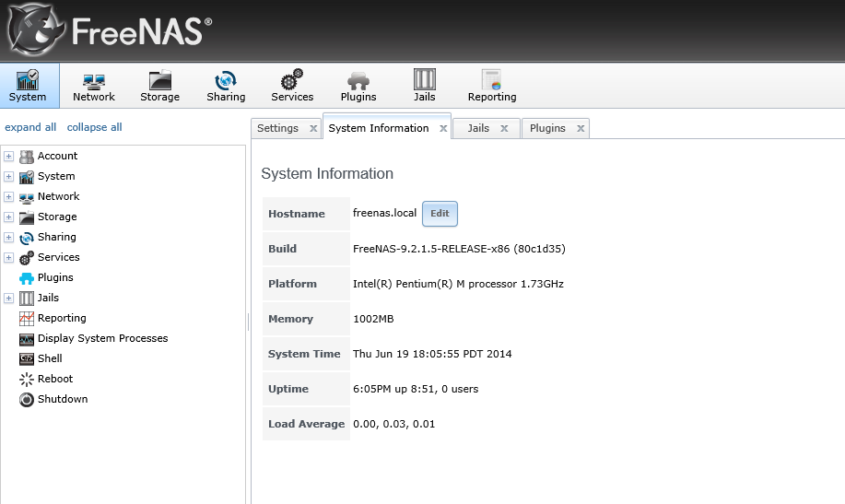Viewport: 845px width, 504px height.
Task: Expand the Jails tree node
Action: (x=8, y=299)
